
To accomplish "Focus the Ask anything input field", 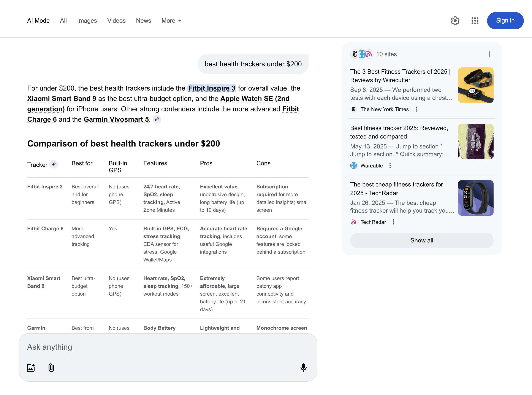I will click(x=155, y=347).
